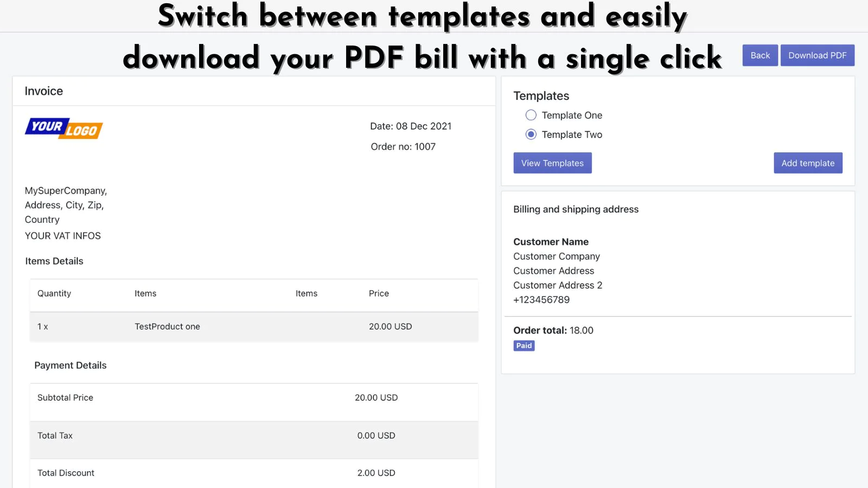The width and height of the screenshot is (868, 488).
Task: Click the YOUR LOGO image
Action: (x=64, y=129)
